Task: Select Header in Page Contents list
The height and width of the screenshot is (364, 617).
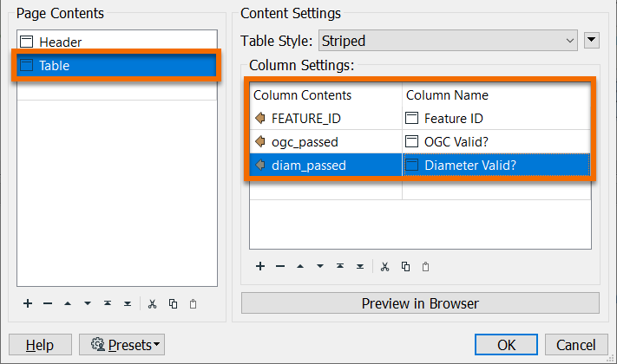Action: [61, 42]
